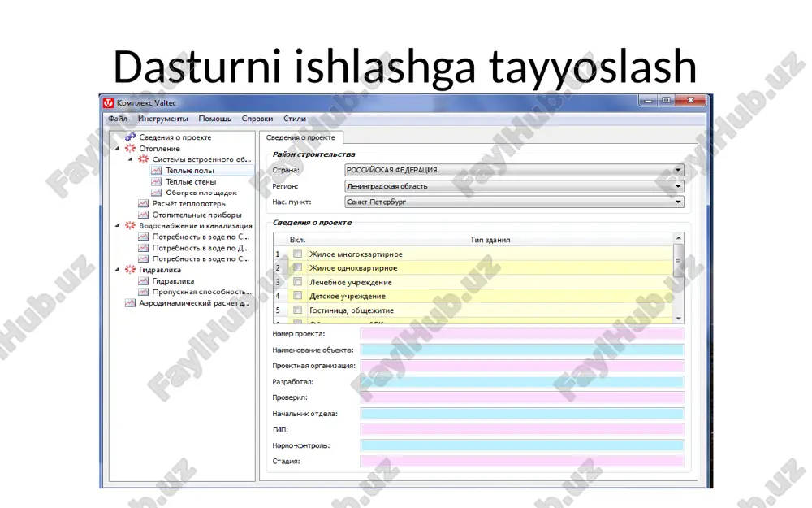Image resolution: width=812 pixels, height=508 pixels.
Task: Open the Помощь menu
Action: pyautogui.click(x=215, y=119)
